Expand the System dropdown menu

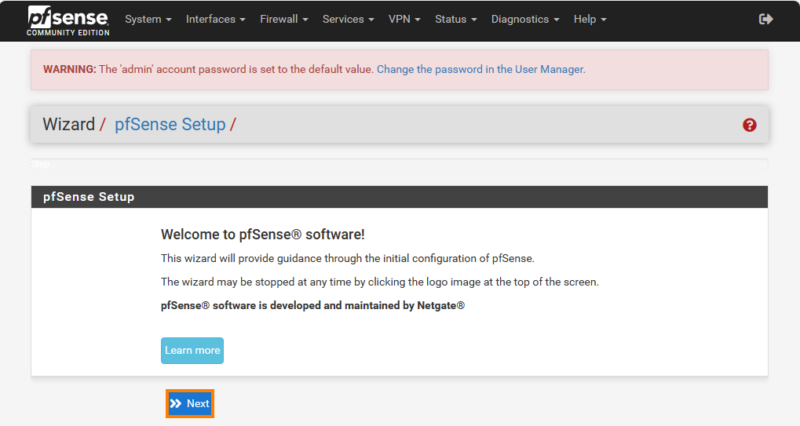click(x=148, y=19)
